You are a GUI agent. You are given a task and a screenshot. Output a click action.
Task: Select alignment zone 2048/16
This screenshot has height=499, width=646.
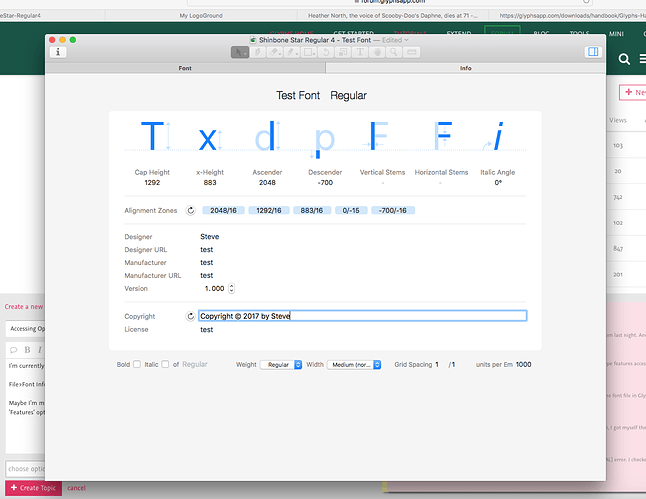[223, 211]
